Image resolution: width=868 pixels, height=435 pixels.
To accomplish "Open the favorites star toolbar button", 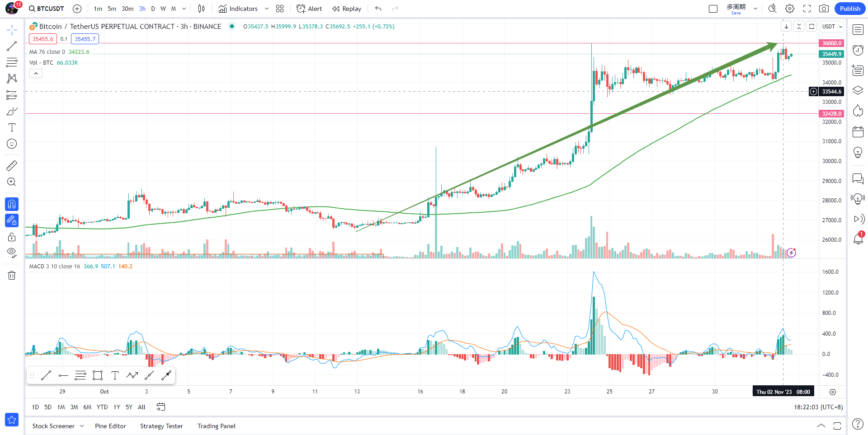I will click(12, 420).
